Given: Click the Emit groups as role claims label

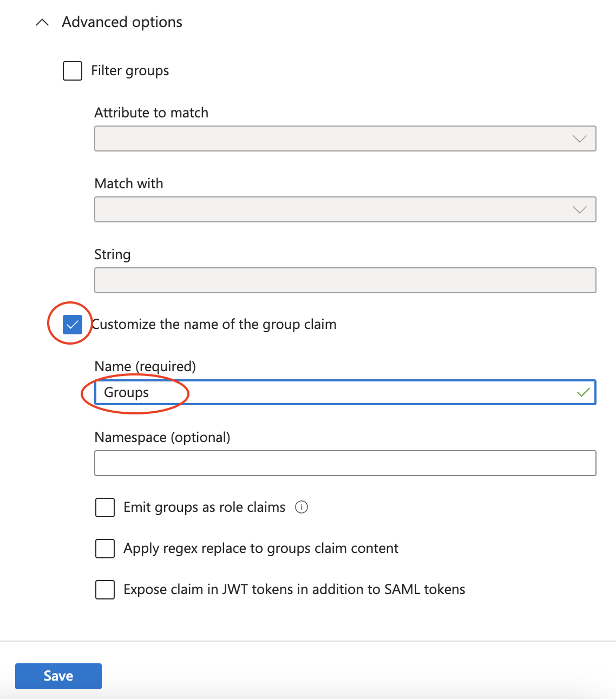Looking at the screenshot, I should point(204,507).
